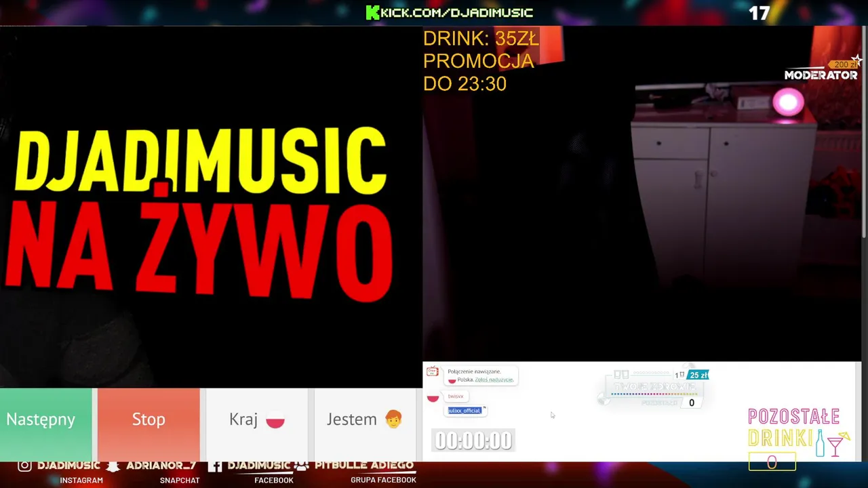The image size is (868, 488).
Task: Click the MODERATOR badge
Action: [x=821, y=75]
